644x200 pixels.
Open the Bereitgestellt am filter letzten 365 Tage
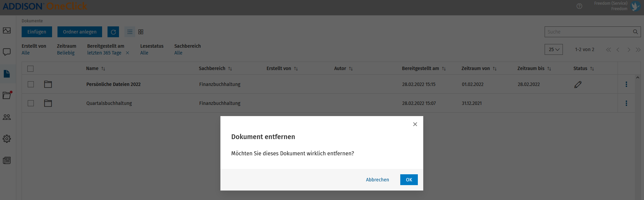coord(104,53)
